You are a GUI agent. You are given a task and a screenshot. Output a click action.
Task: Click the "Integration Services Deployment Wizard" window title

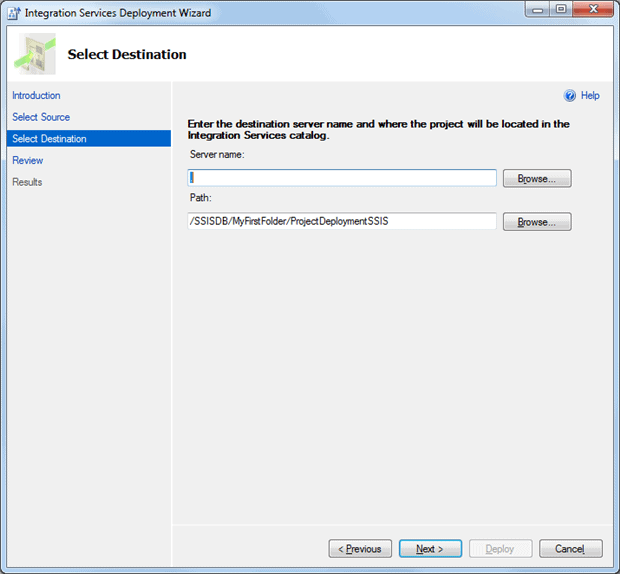118,13
